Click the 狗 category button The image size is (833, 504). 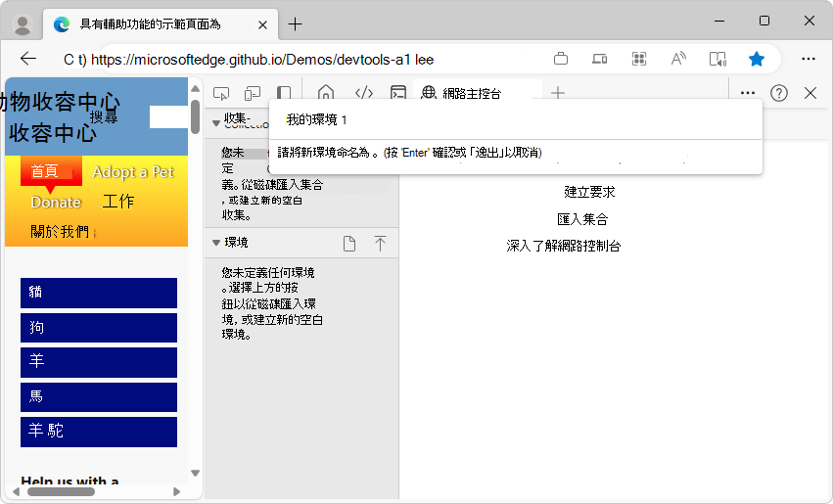(x=99, y=328)
